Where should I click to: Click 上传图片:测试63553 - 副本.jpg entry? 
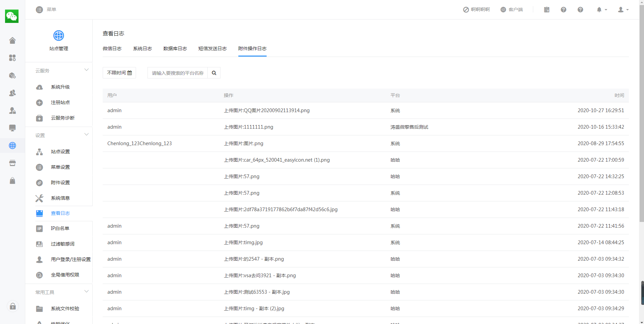point(257,292)
